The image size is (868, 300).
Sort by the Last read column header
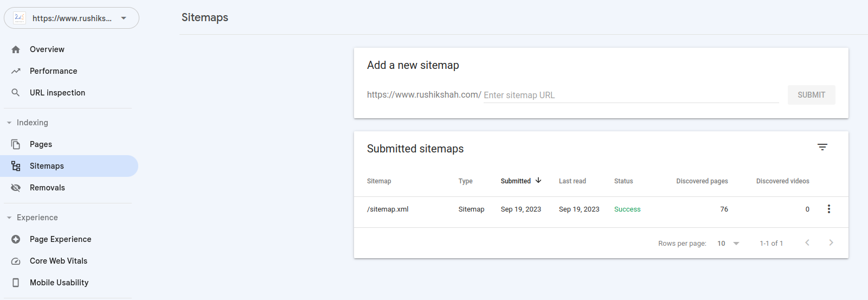(x=572, y=181)
